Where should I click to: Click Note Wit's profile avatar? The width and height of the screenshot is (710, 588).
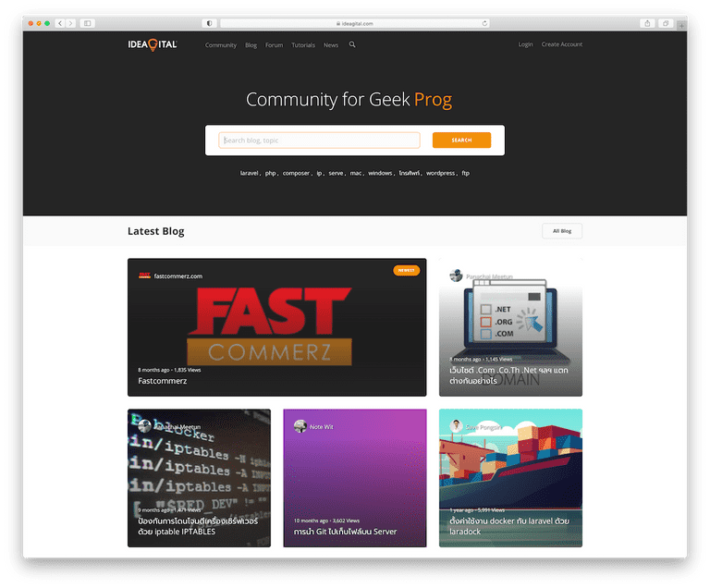coord(300,426)
